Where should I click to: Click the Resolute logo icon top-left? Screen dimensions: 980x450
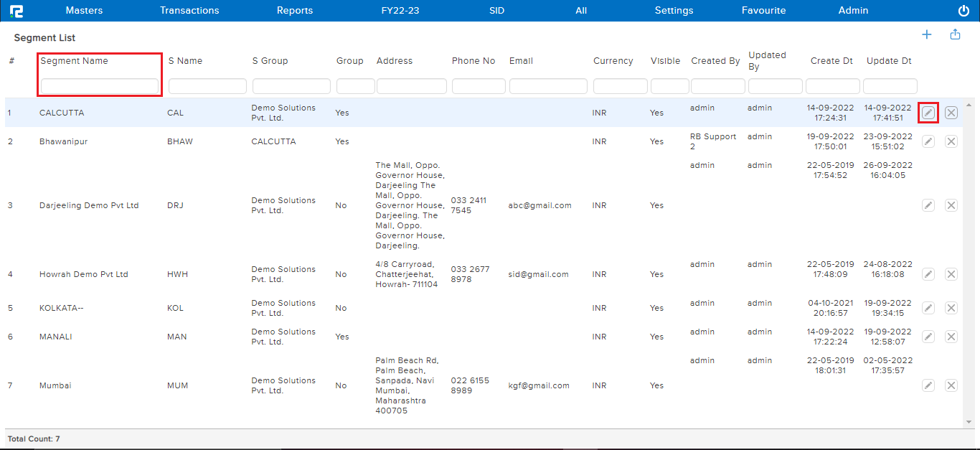tap(17, 10)
